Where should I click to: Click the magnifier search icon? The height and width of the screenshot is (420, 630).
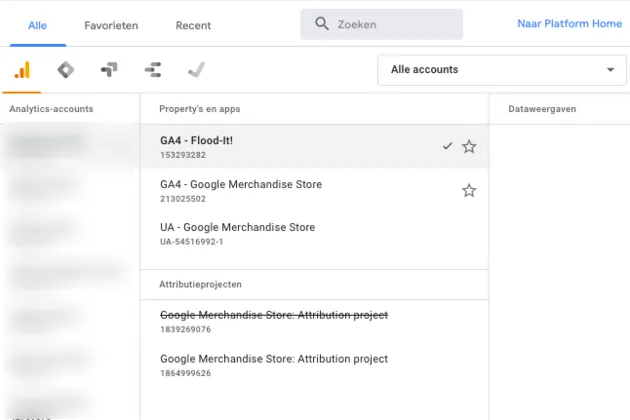click(322, 24)
